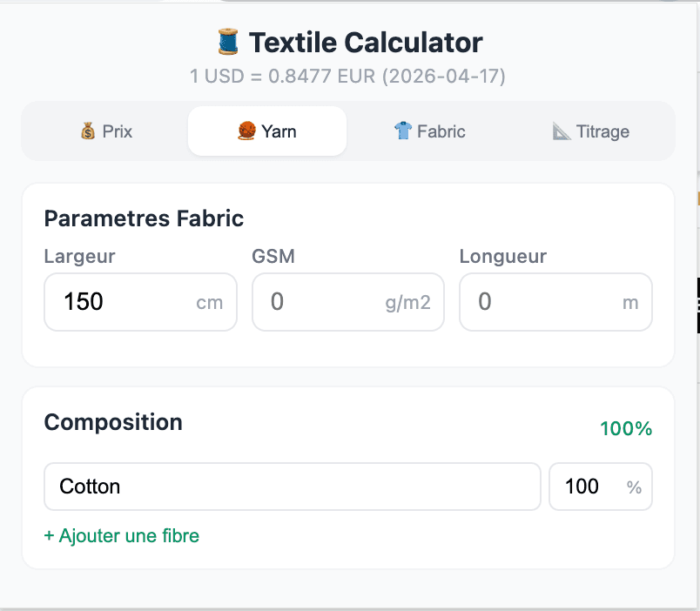Click the Parametres Fabric heading

pos(144,218)
